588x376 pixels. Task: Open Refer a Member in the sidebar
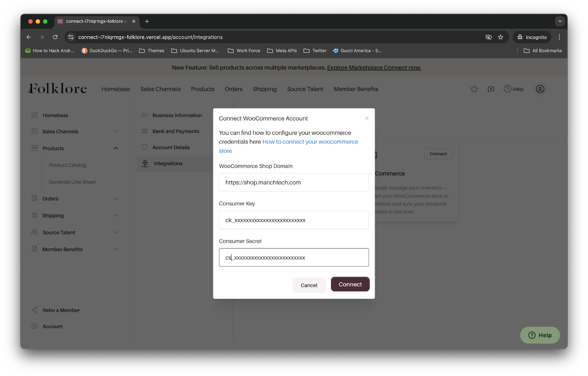55,310
